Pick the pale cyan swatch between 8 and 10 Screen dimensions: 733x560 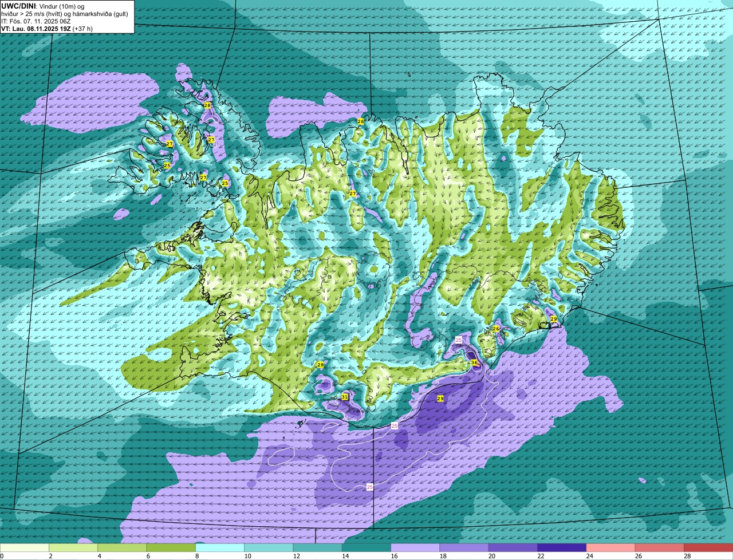click(220, 547)
